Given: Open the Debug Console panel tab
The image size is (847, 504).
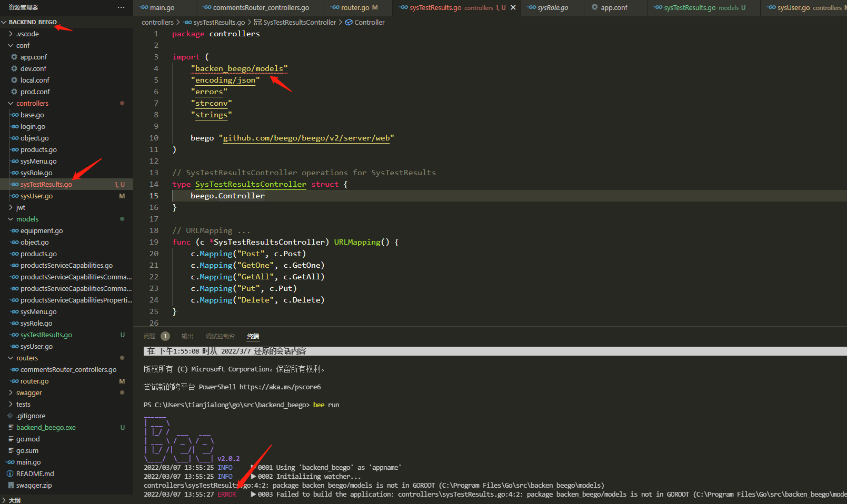Looking at the screenshot, I should tap(220, 336).
